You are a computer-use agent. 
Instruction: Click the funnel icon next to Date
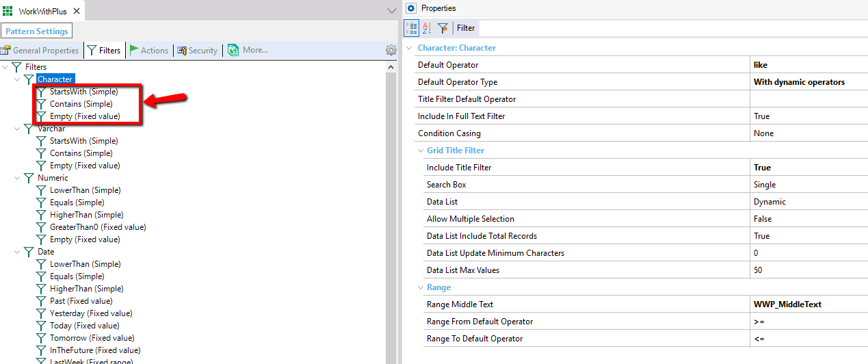coord(29,252)
